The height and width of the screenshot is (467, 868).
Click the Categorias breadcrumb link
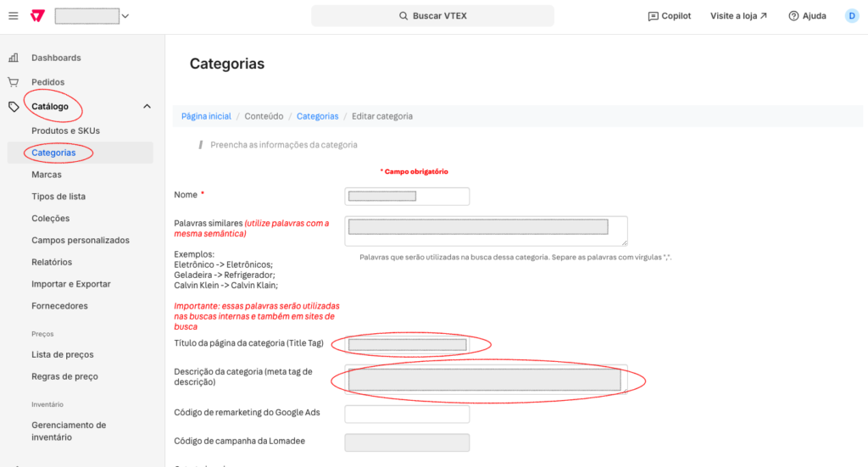pyautogui.click(x=317, y=116)
